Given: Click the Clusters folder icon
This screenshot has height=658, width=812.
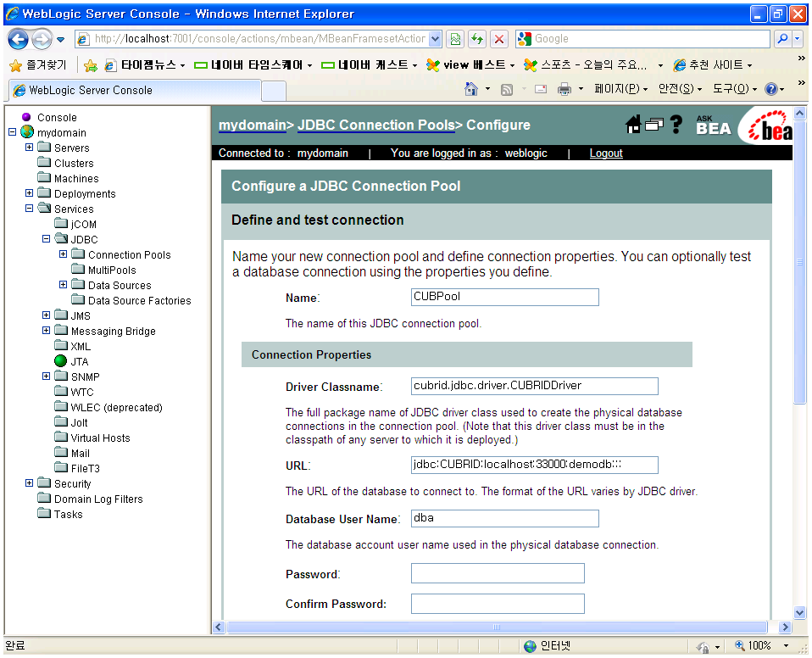Looking at the screenshot, I should click(x=44, y=162).
